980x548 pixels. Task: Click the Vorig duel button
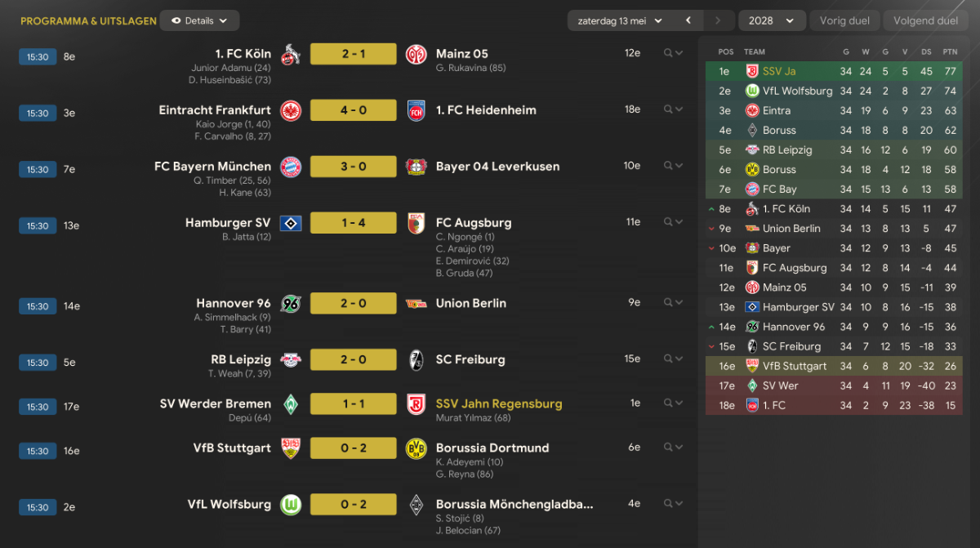tap(846, 20)
